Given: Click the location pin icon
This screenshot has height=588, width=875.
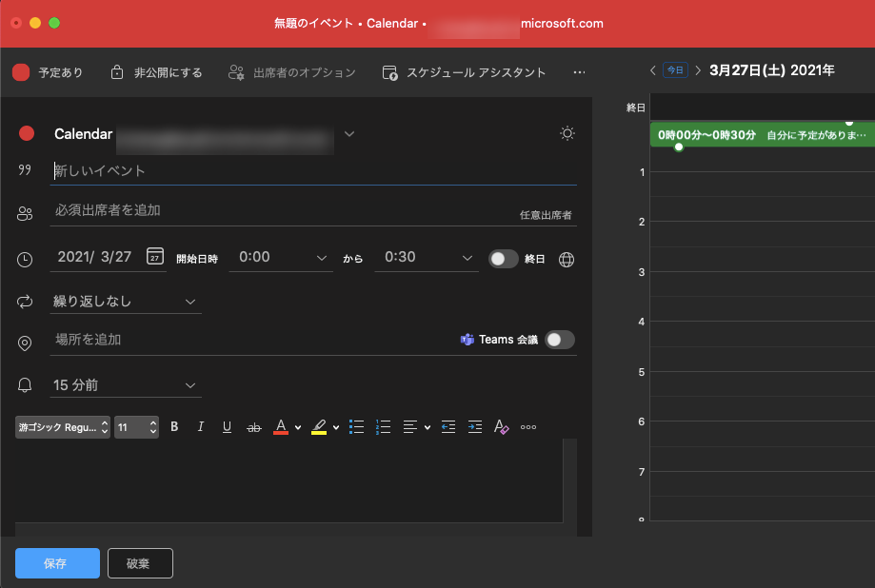Looking at the screenshot, I should pos(25,343).
